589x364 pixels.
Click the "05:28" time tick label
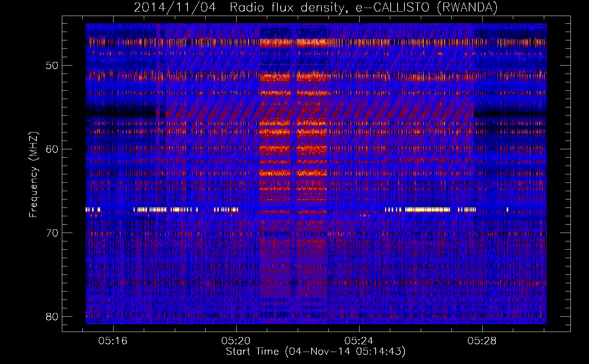[x=482, y=341]
